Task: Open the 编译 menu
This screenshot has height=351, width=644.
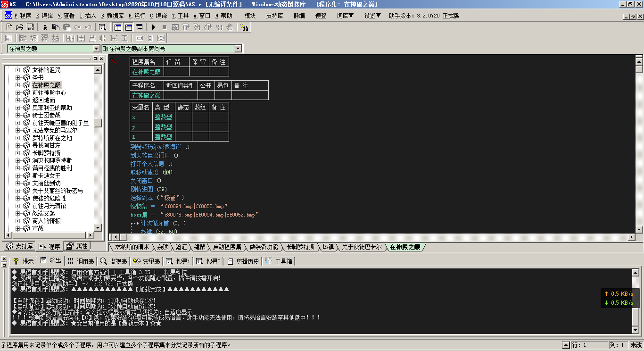Action: [x=158, y=16]
